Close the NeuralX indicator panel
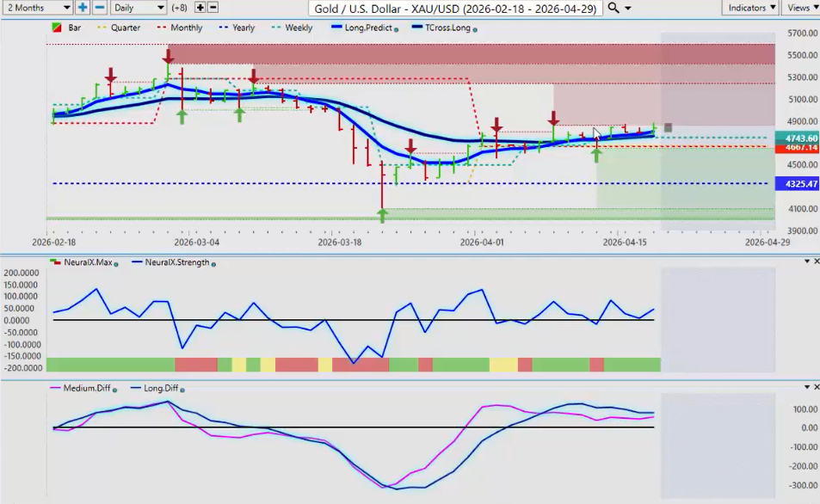This screenshot has width=820, height=504. tap(815, 261)
